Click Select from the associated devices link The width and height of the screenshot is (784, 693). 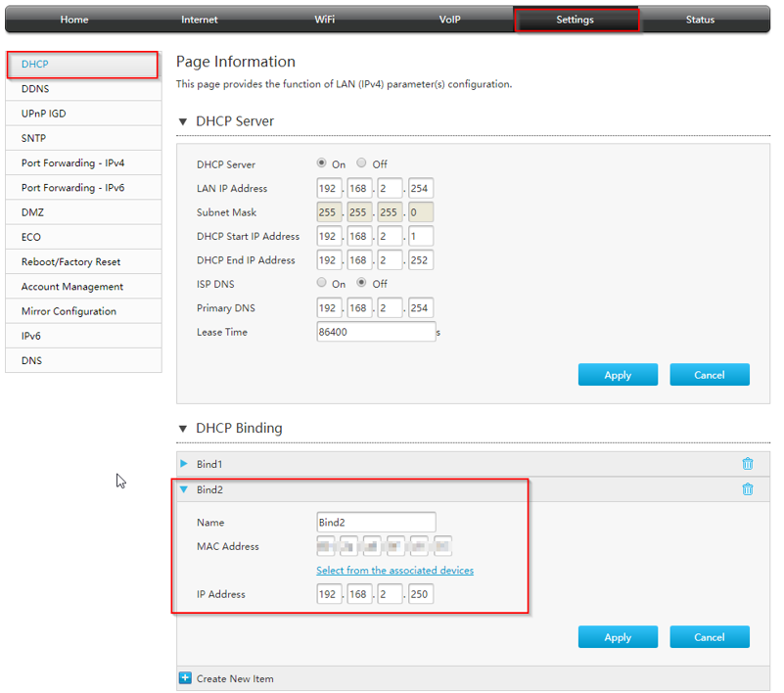tap(394, 571)
